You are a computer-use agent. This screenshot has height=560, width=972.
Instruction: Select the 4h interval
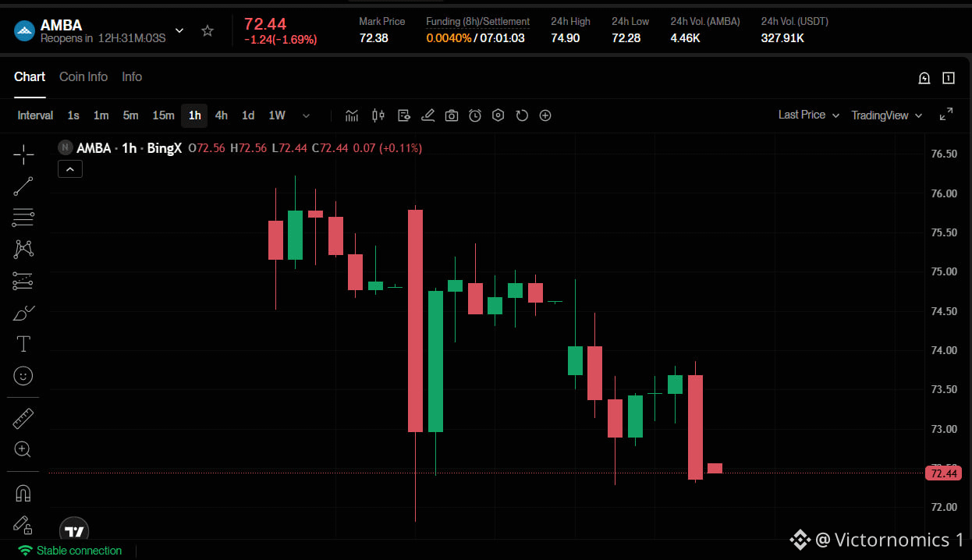coord(222,115)
